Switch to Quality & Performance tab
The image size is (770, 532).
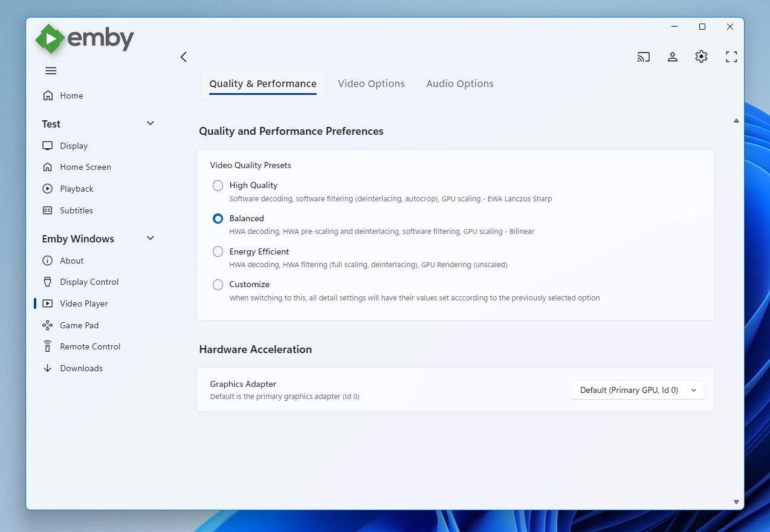263,84
